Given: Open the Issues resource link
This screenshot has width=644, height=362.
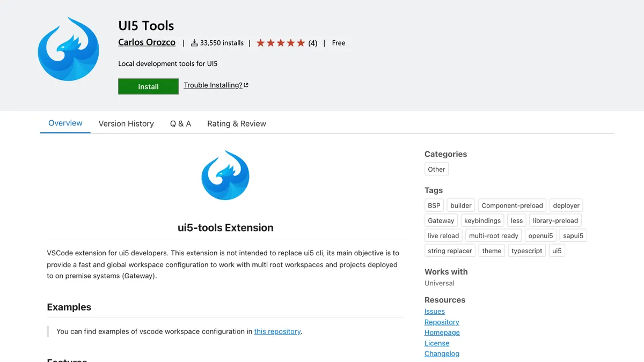Looking at the screenshot, I should (x=435, y=312).
